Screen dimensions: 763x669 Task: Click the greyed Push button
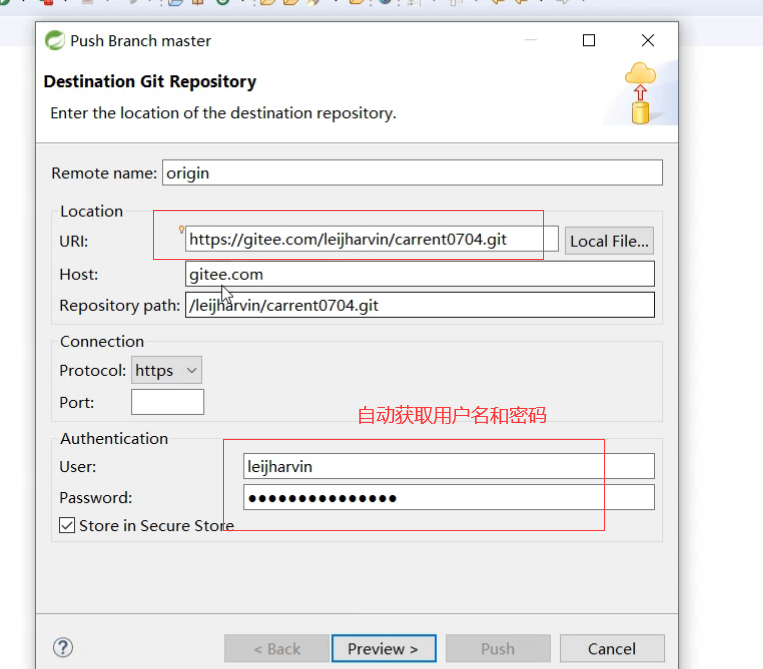[498, 649]
